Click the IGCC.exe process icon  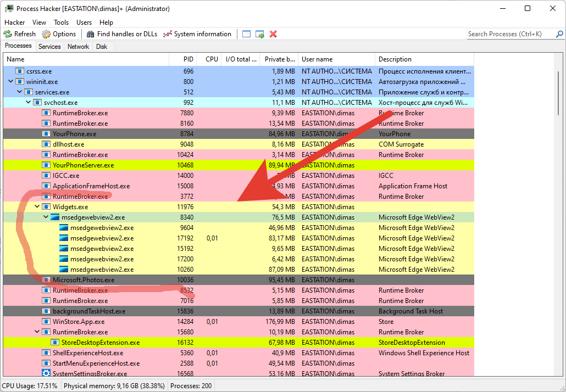click(x=46, y=176)
